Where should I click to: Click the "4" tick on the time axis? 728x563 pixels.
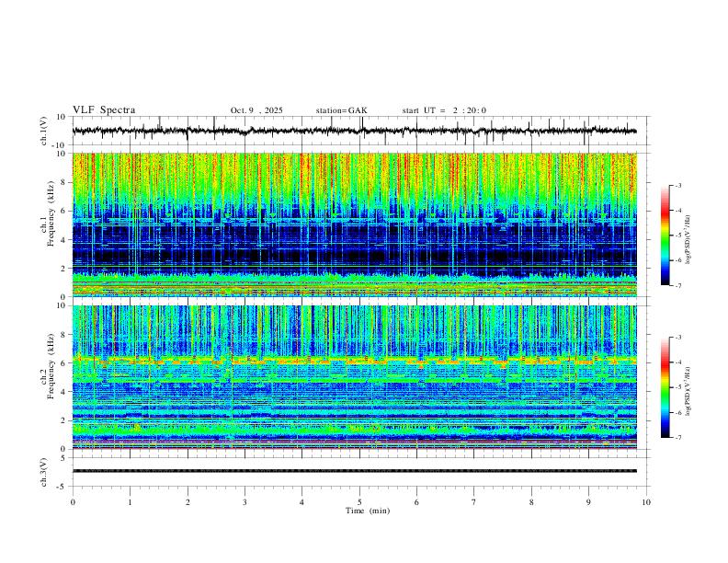tap(301, 502)
